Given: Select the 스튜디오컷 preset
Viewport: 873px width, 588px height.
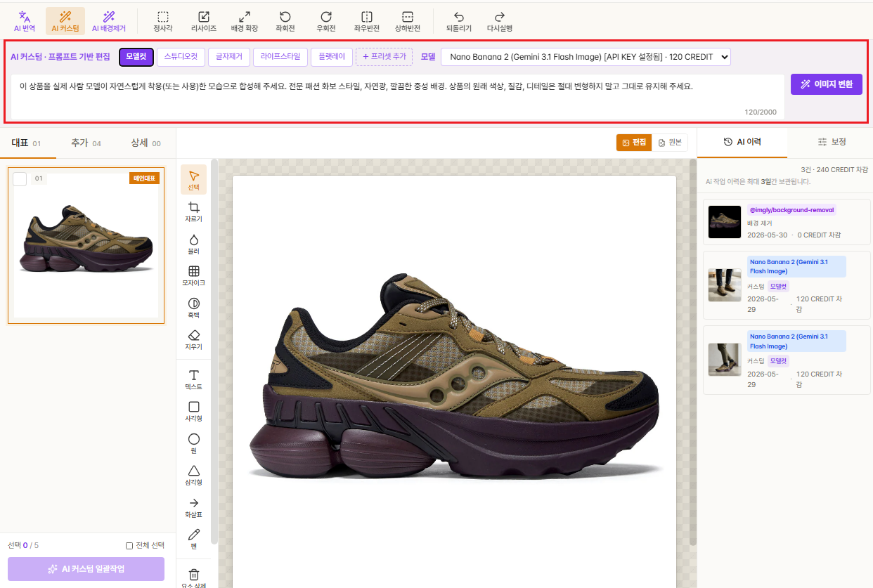Looking at the screenshot, I should click(181, 57).
